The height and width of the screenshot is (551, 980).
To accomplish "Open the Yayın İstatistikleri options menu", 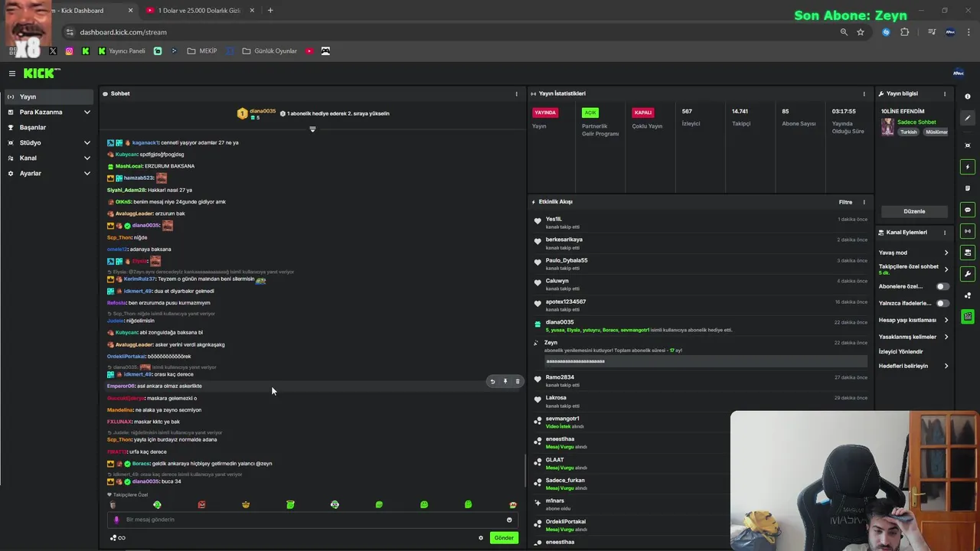I will pyautogui.click(x=864, y=94).
